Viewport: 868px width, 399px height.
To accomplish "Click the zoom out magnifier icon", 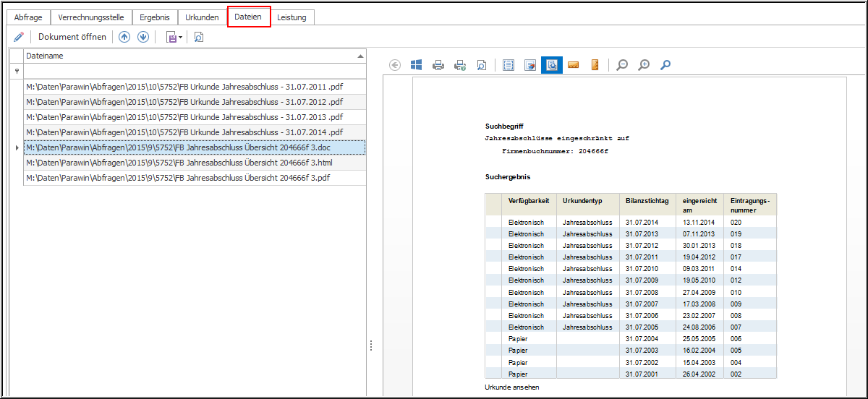I will click(x=621, y=65).
